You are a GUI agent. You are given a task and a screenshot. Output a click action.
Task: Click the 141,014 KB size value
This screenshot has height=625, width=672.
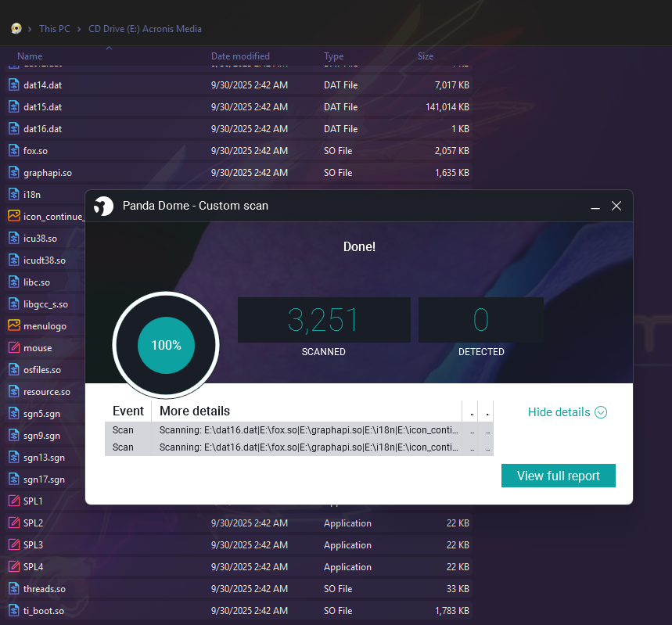(447, 107)
